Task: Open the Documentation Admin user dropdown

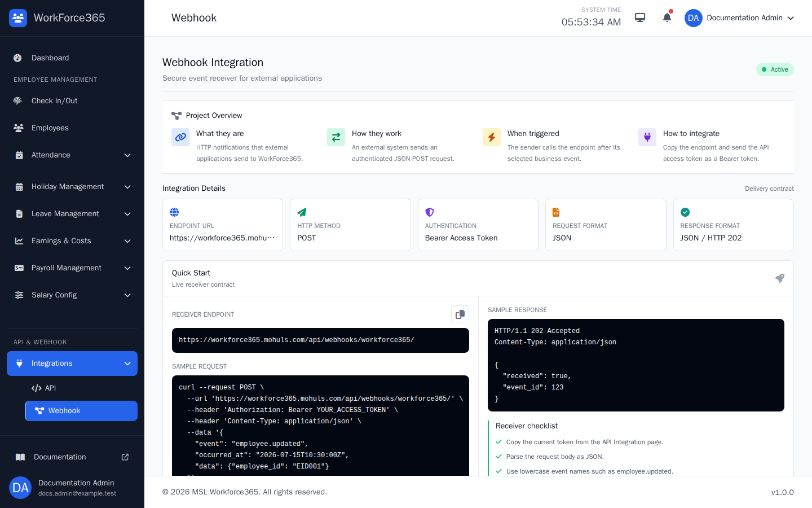Action: 739,18
